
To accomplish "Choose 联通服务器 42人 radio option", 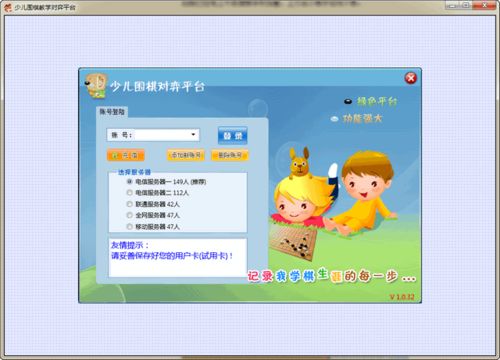I will coord(130,204).
